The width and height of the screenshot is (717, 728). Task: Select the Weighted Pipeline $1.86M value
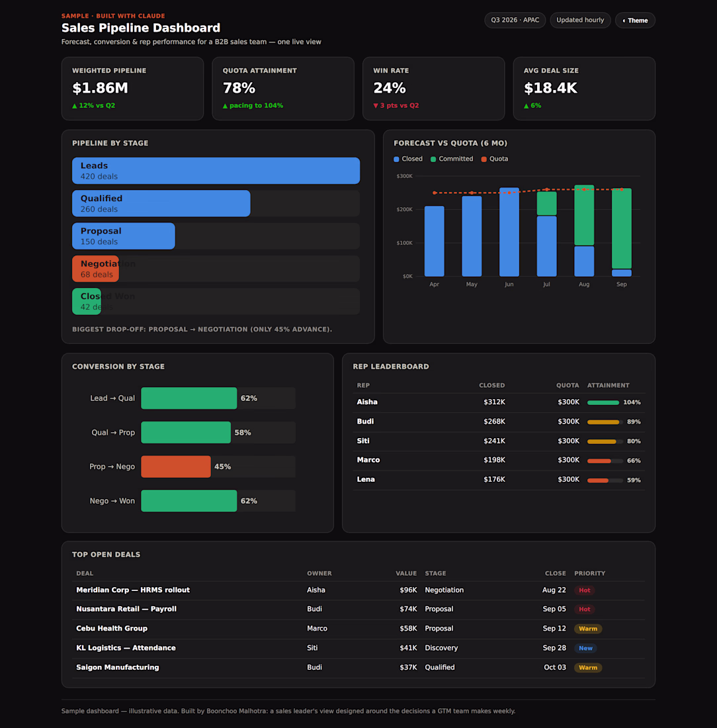click(x=101, y=88)
